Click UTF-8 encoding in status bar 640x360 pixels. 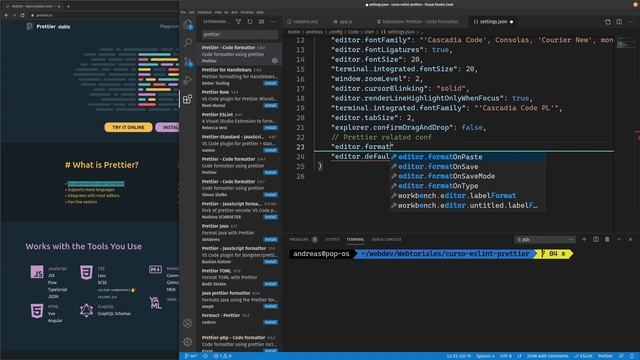pos(506,356)
